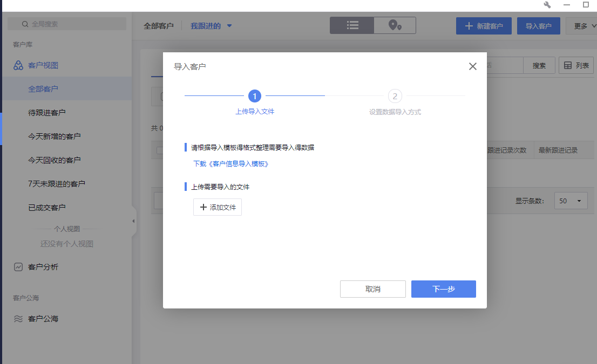Click the plus icon on 添加文件

click(203, 207)
